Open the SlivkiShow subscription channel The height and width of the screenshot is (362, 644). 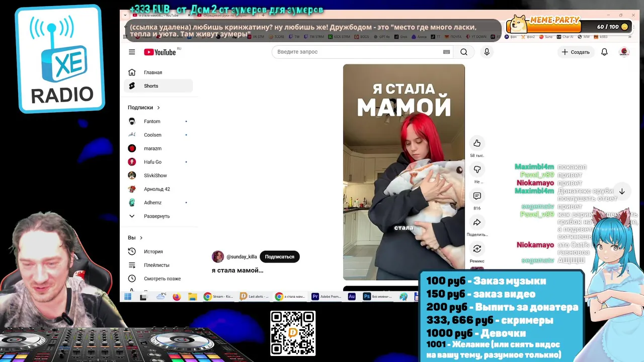click(x=158, y=175)
